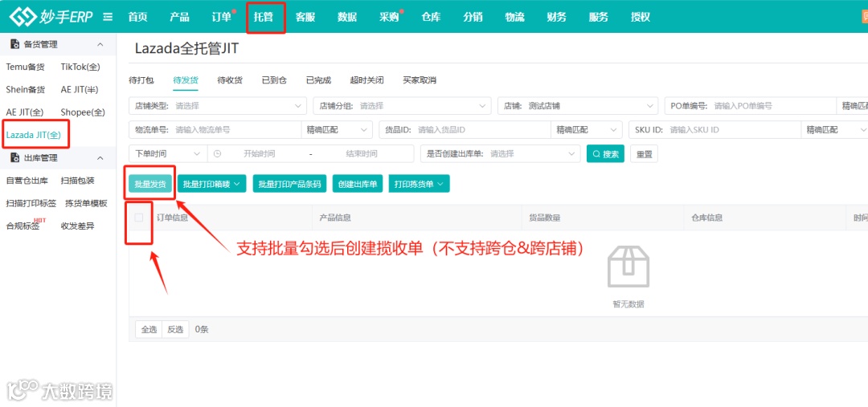The width and height of the screenshot is (868, 407).
Task: Click the 搜索 search button
Action: [606, 154]
